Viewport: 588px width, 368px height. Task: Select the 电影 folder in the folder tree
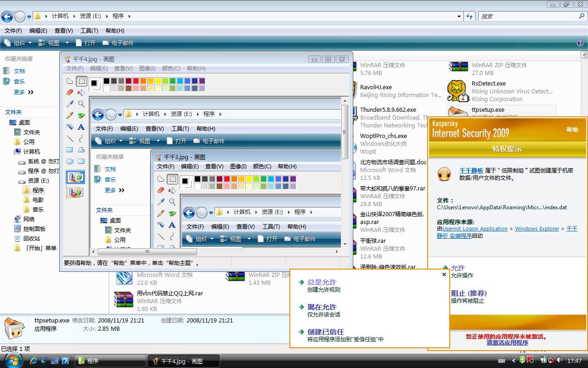(x=38, y=200)
